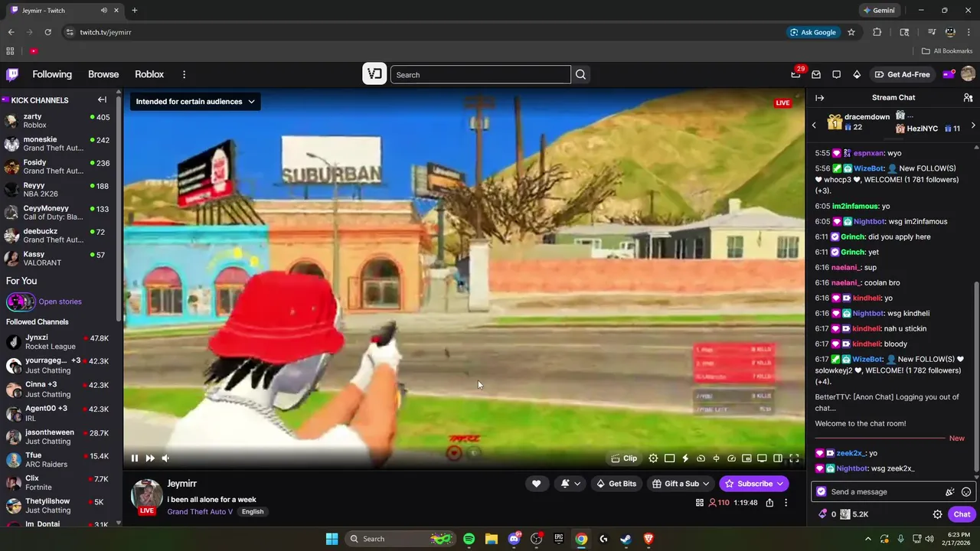
Task: Open the emote picker smiley in chat
Action: (x=966, y=492)
